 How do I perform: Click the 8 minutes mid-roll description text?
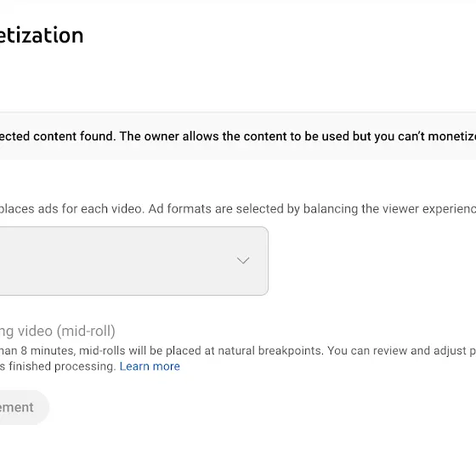point(238,359)
